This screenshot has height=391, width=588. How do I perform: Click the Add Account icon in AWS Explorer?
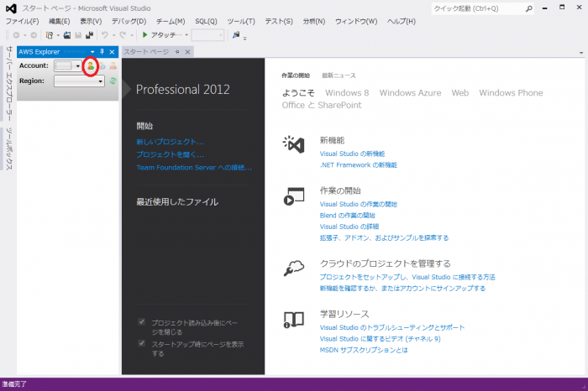(x=91, y=66)
